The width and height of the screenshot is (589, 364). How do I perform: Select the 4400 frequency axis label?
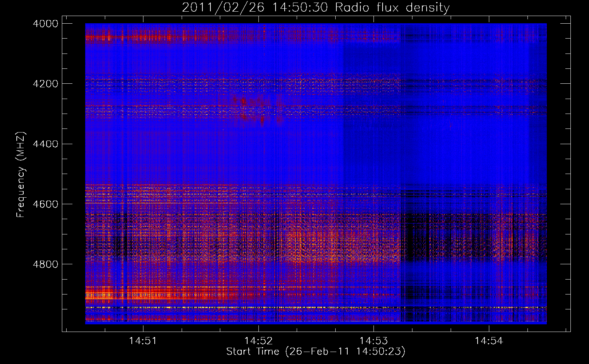(x=46, y=144)
